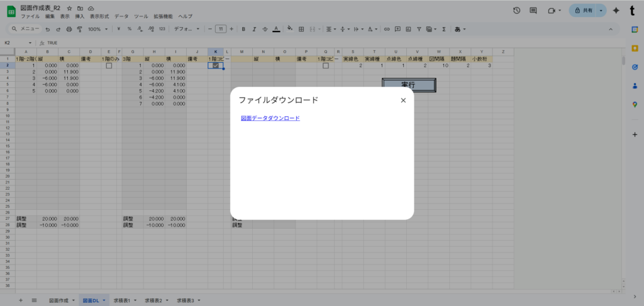Open Google Tasks side panel
This screenshot has height=306, width=644.
[635, 67]
